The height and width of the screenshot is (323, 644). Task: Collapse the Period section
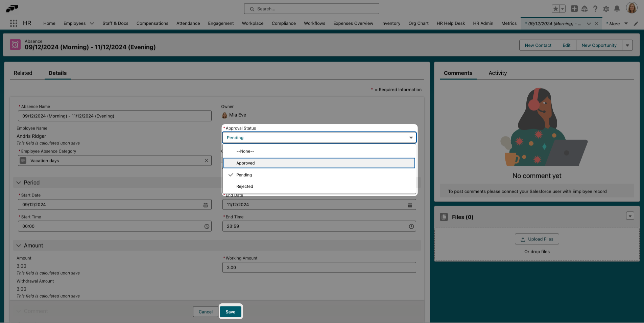click(x=19, y=183)
